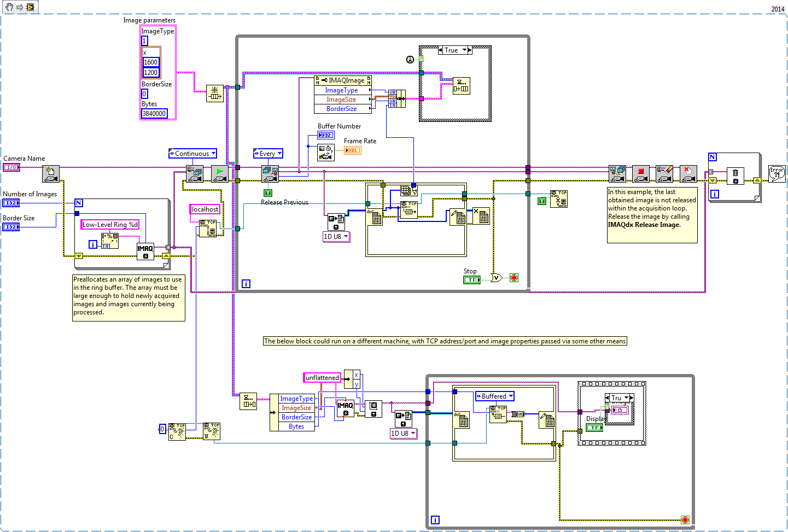Edit the unflattened string constant
788x532 pixels.
click(x=322, y=378)
